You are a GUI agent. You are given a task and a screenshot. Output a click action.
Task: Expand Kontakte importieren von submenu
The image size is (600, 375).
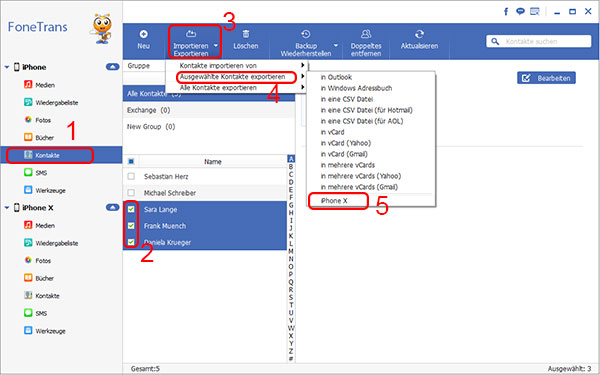[236, 66]
